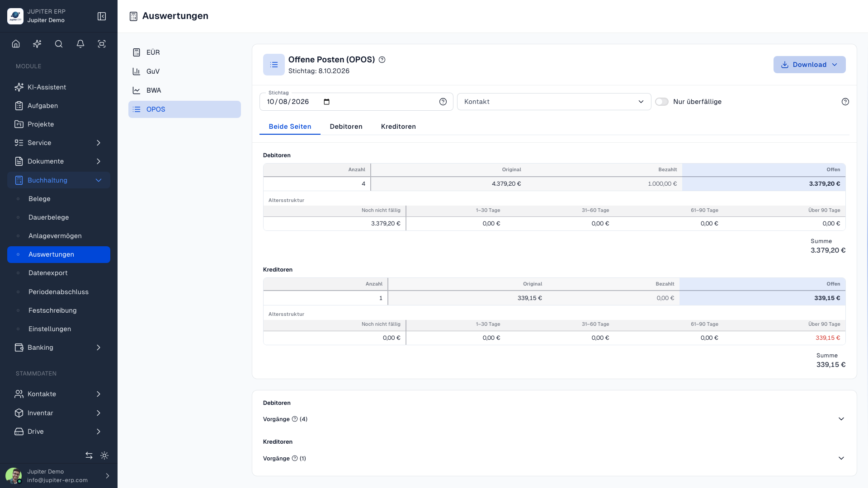Click the red 339,15 € Über 90 Tage value
This screenshot has width=868, height=488.
[828, 338]
